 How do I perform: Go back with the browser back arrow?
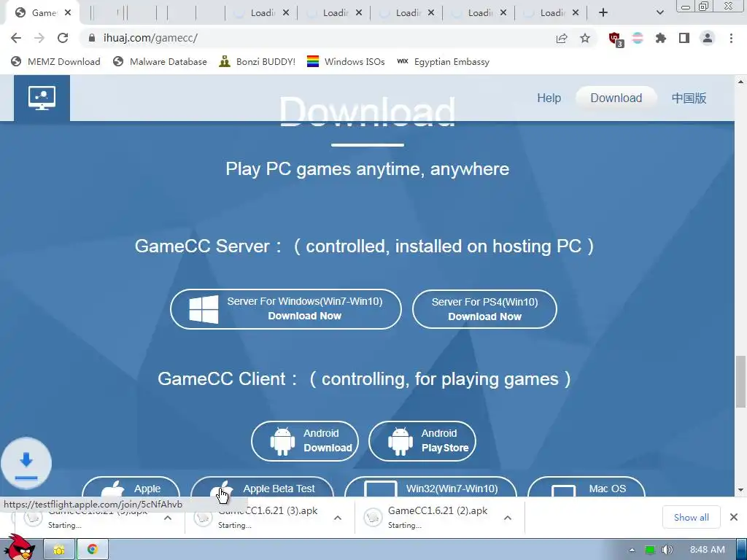click(16, 38)
